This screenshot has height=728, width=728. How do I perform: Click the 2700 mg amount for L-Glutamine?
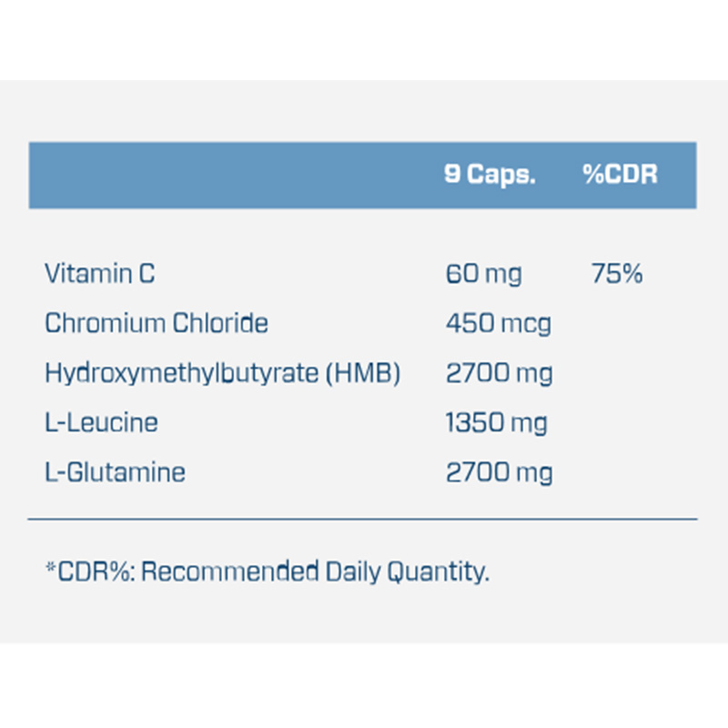point(498,472)
